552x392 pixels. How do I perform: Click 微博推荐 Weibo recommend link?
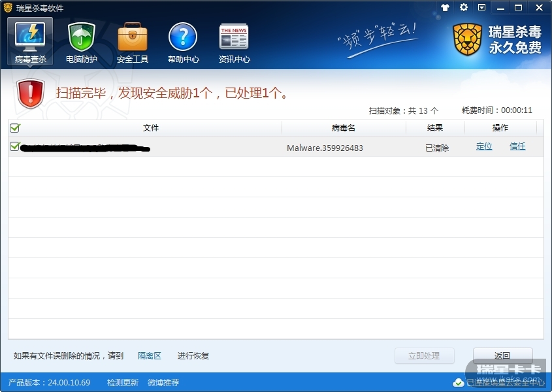163,382
